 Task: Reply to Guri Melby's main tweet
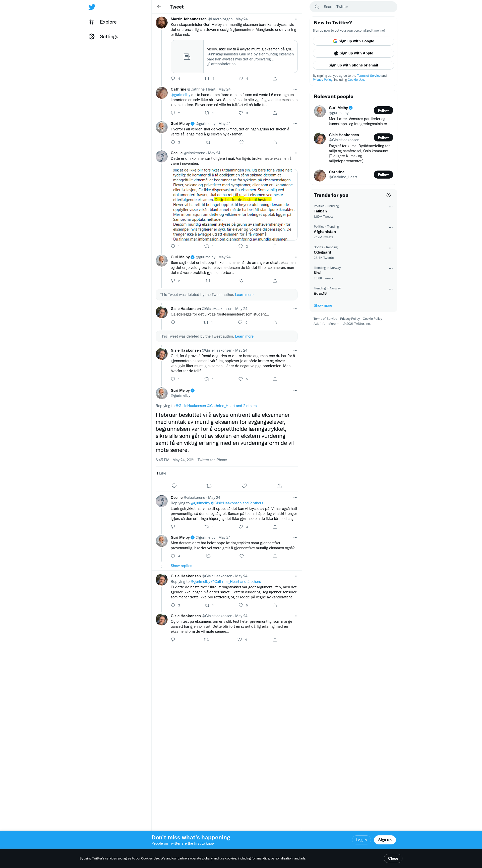coord(174,486)
